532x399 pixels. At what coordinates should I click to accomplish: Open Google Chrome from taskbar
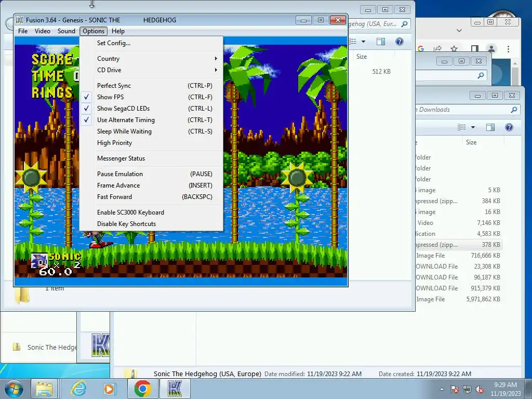pyautogui.click(x=142, y=389)
